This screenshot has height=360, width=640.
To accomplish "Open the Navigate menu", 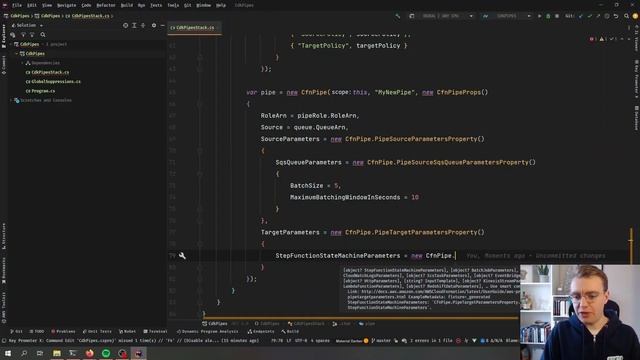I will [67, 5].
